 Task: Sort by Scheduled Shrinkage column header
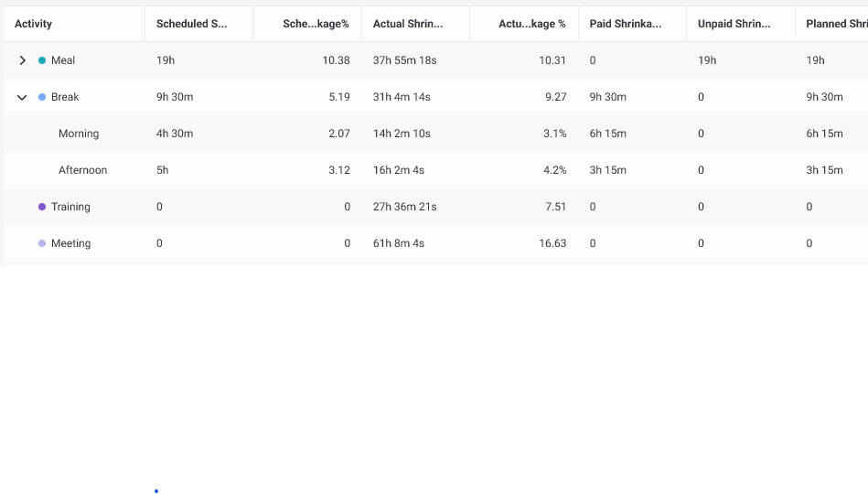[x=192, y=24]
